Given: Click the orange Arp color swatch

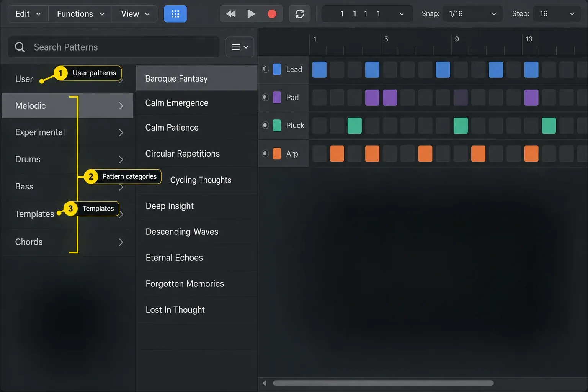Looking at the screenshot, I should (x=277, y=154).
